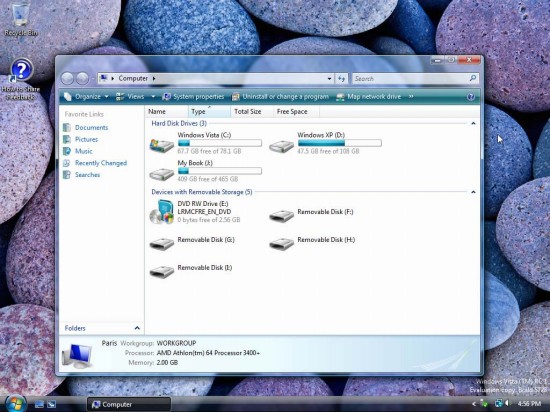Select the Removable Disk (G:) icon
This screenshot has width=550, height=412.
pyautogui.click(x=162, y=243)
